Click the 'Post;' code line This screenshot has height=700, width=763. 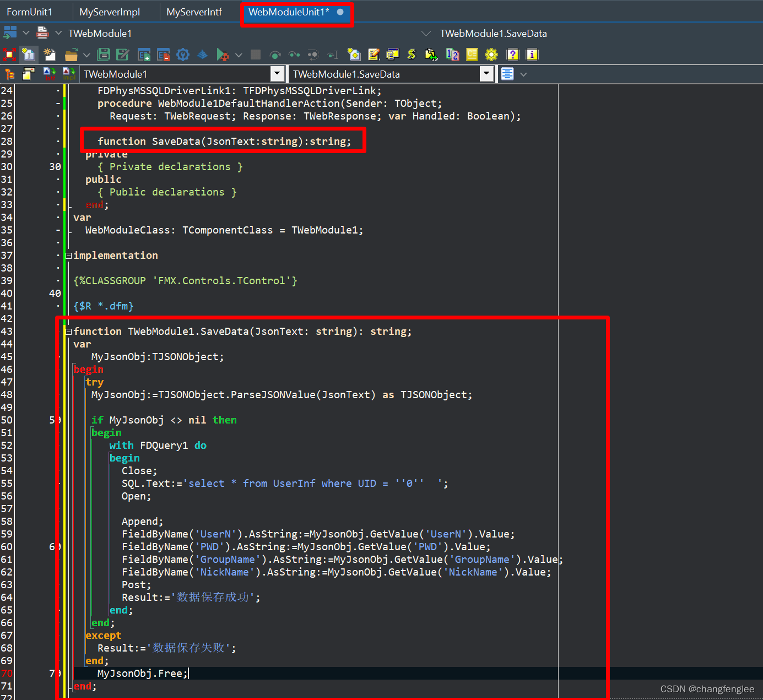pyautogui.click(x=137, y=585)
